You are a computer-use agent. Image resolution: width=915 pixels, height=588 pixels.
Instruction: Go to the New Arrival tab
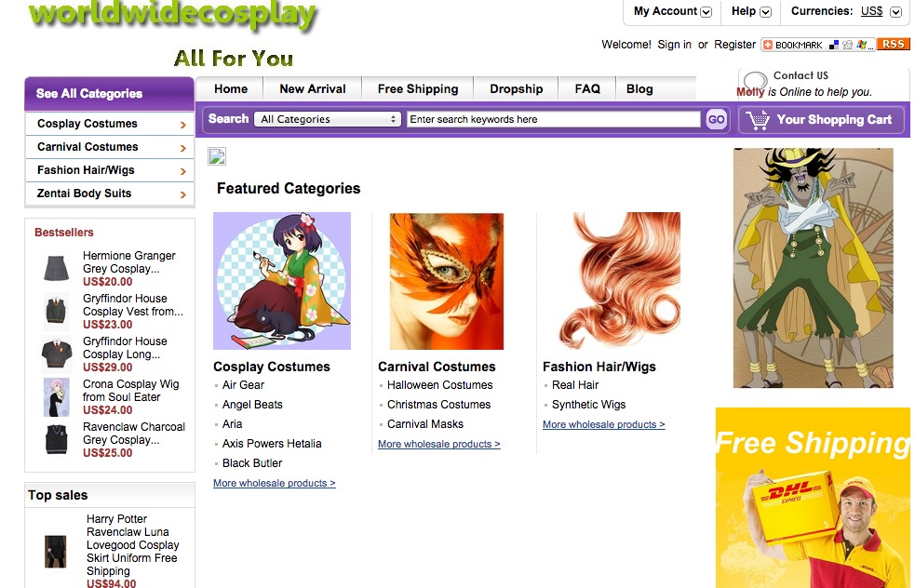tap(312, 89)
